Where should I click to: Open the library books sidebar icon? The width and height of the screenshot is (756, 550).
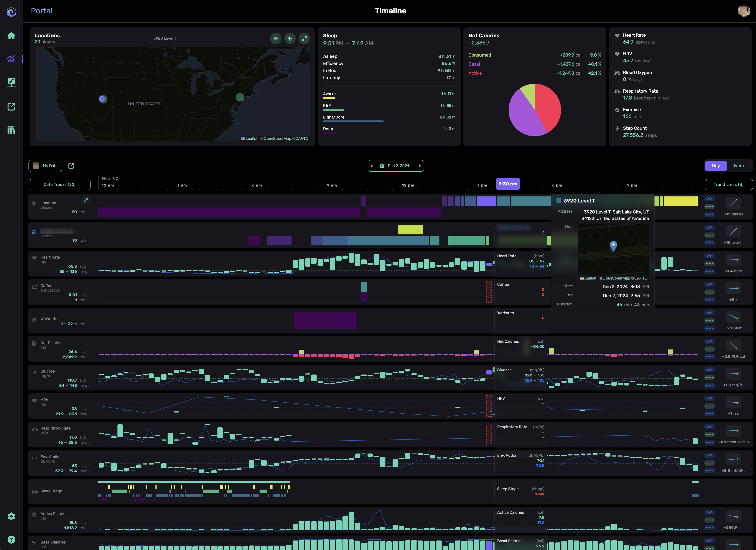coord(11,130)
